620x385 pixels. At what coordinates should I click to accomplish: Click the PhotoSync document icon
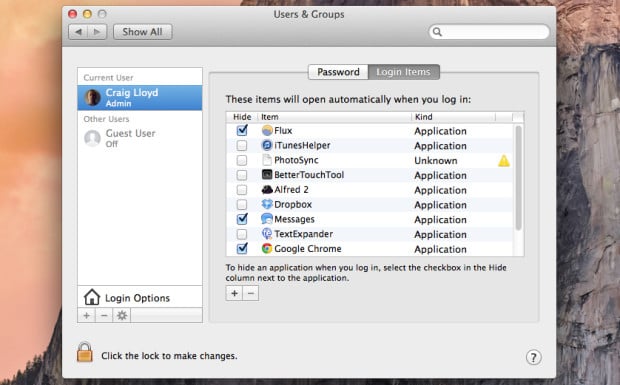tap(267, 160)
